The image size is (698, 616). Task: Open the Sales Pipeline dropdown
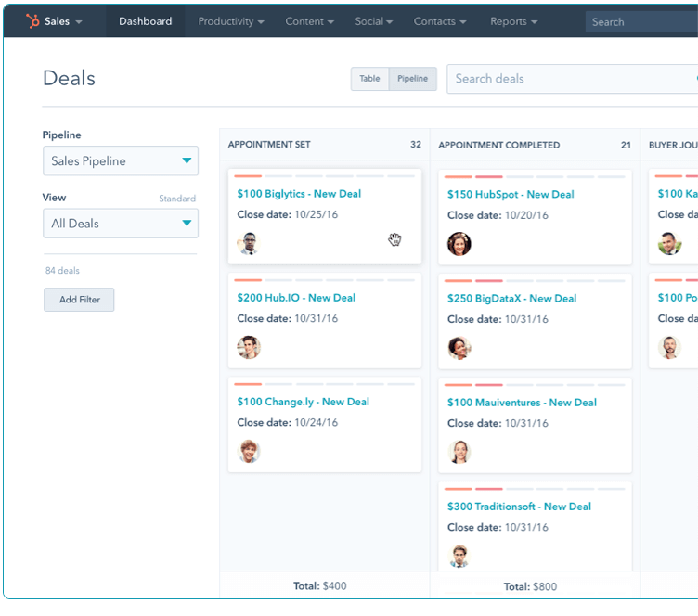coord(121,161)
